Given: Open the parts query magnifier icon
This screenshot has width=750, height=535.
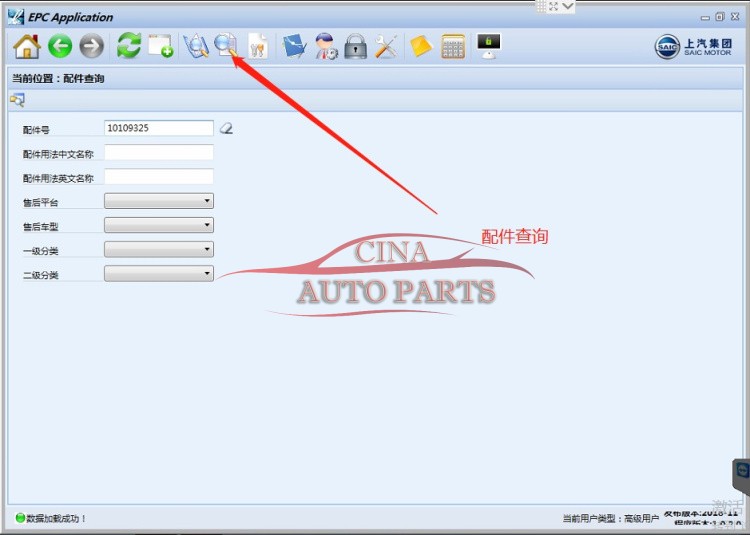Looking at the screenshot, I should point(227,46).
